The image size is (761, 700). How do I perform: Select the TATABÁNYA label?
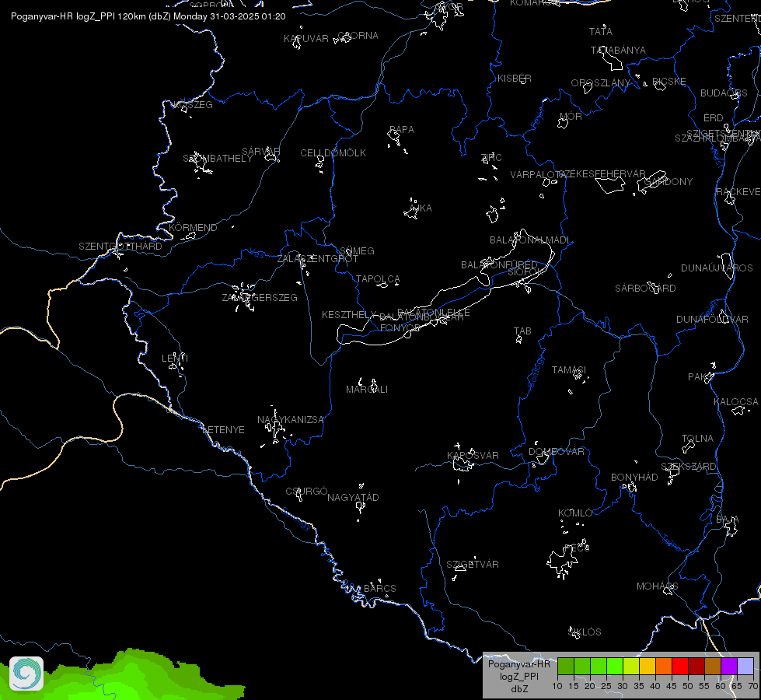tap(618, 50)
